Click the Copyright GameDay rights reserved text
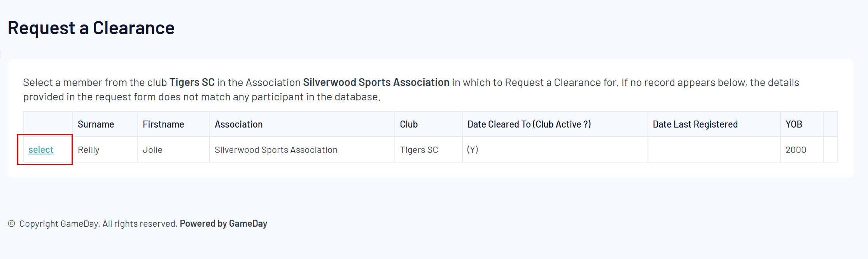The height and width of the screenshot is (259, 868). coord(98,224)
